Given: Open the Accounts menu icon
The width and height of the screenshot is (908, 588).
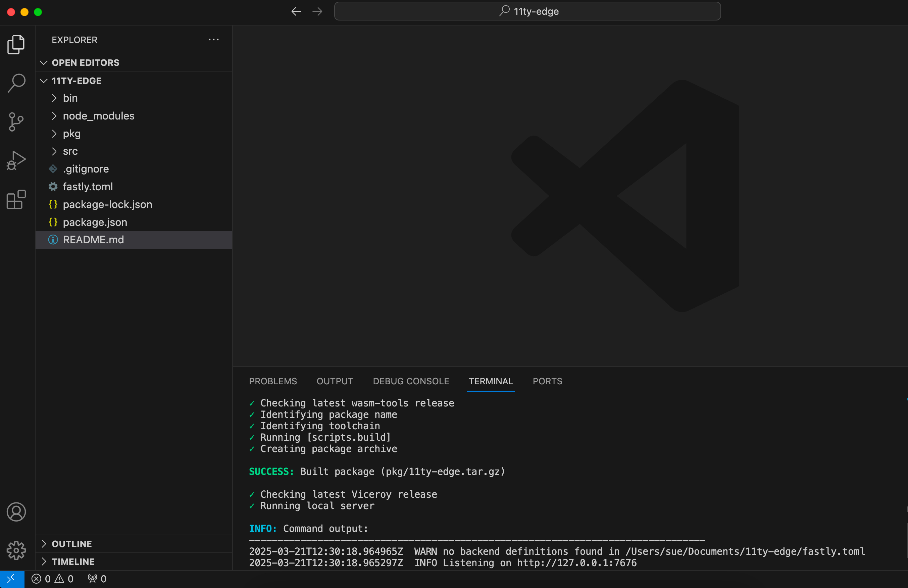Looking at the screenshot, I should click(16, 512).
